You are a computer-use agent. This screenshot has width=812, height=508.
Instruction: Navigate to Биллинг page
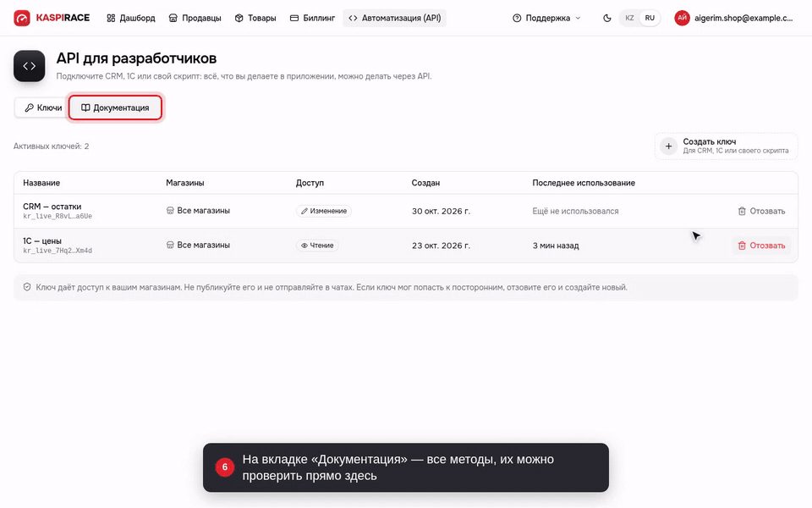(312, 18)
